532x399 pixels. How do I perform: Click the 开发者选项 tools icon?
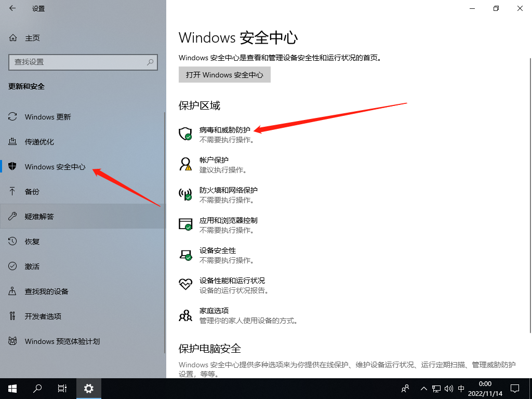(x=12, y=316)
